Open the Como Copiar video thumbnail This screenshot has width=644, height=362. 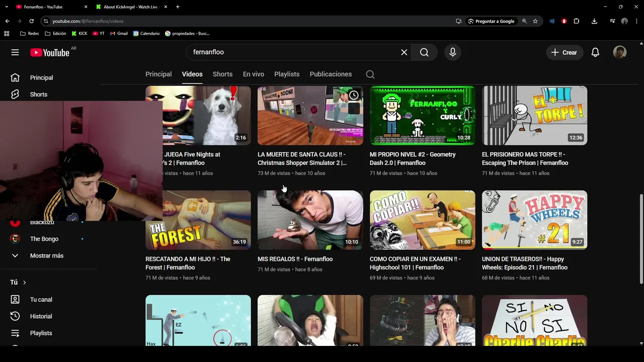tap(422, 220)
